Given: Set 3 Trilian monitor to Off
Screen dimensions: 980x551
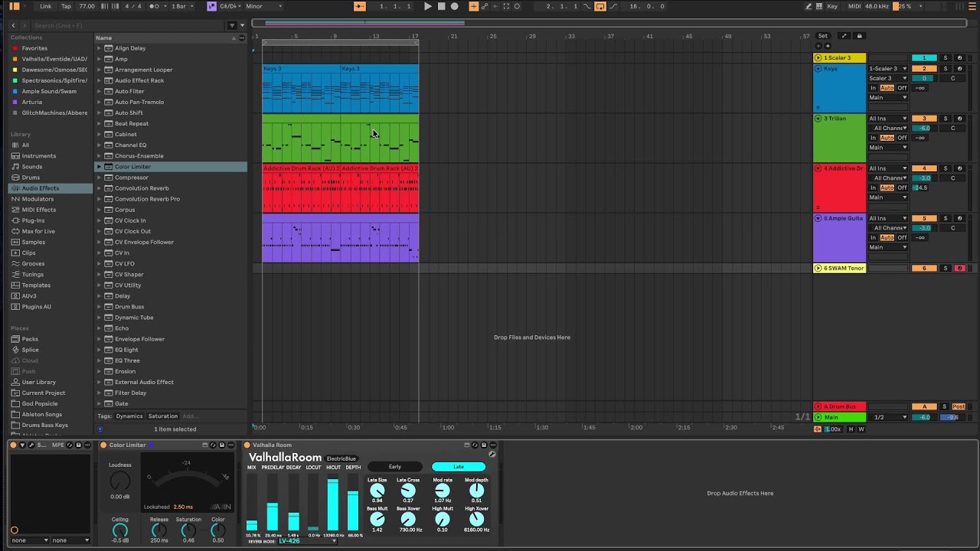Looking at the screenshot, I should coord(902,138).
